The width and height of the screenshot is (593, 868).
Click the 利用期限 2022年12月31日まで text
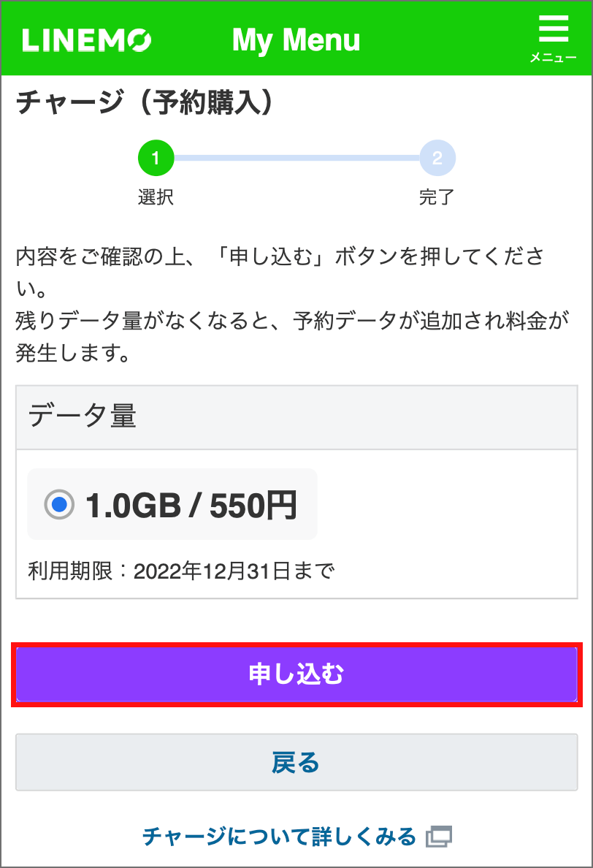click(x=181, y=571)
